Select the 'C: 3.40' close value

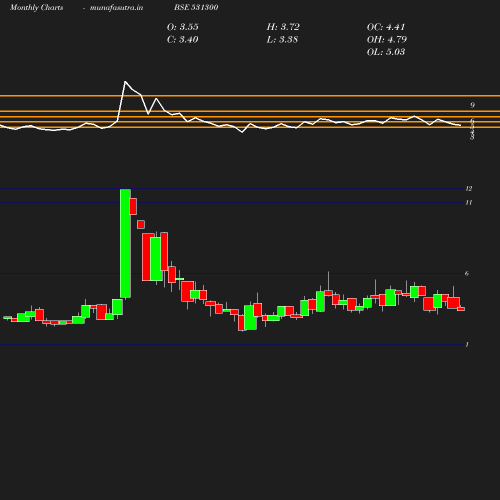tap(183, 40)
